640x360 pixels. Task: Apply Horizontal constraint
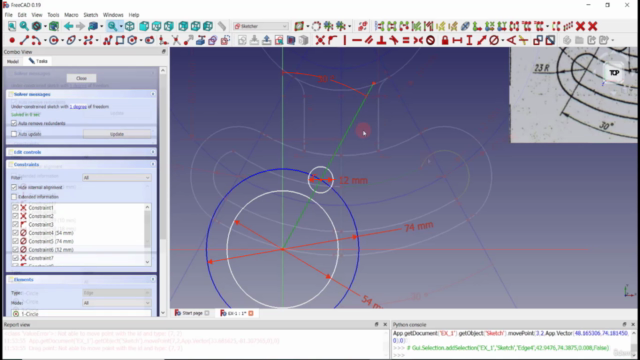357,40
